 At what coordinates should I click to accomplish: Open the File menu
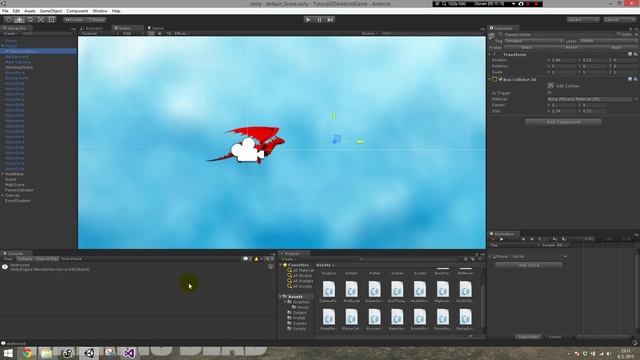click(x=5, y=11)
